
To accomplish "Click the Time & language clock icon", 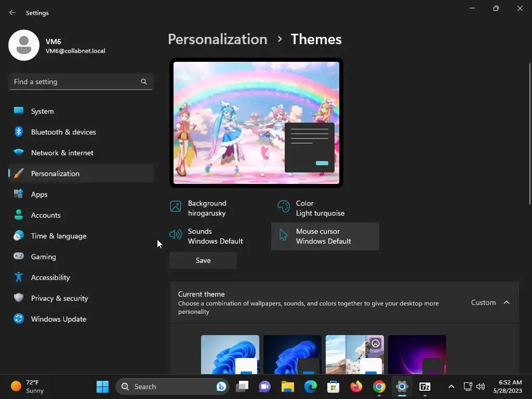I will [x=19, y=235].
